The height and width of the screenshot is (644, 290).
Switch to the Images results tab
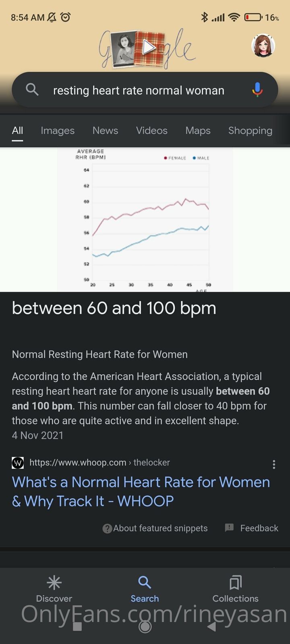pyautogui.click(x=58, y=130)
